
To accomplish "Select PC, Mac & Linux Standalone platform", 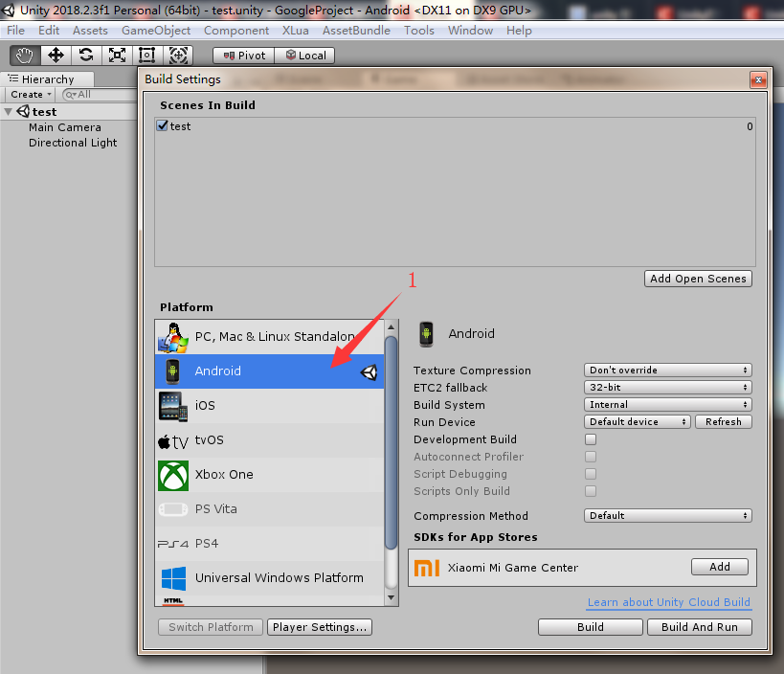I will 270,337.
